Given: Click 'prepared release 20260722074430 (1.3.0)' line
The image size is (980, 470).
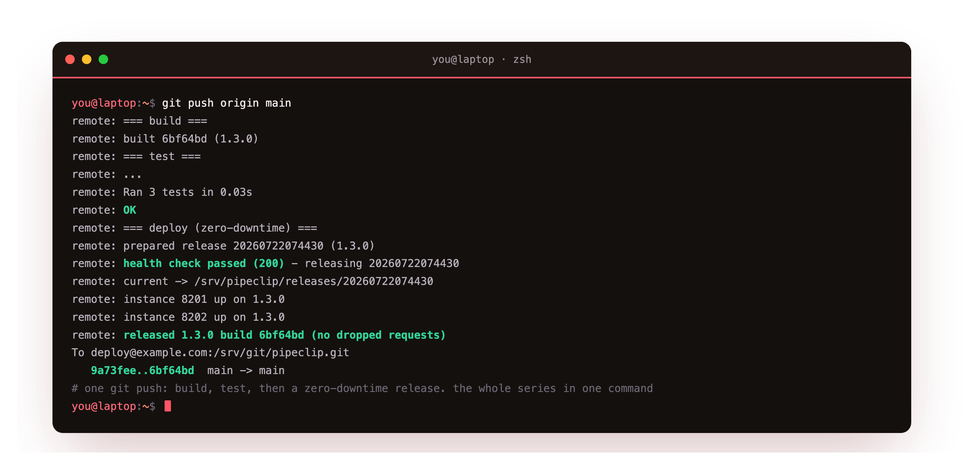Looking at the screenshot, I should tap(249, 246).
